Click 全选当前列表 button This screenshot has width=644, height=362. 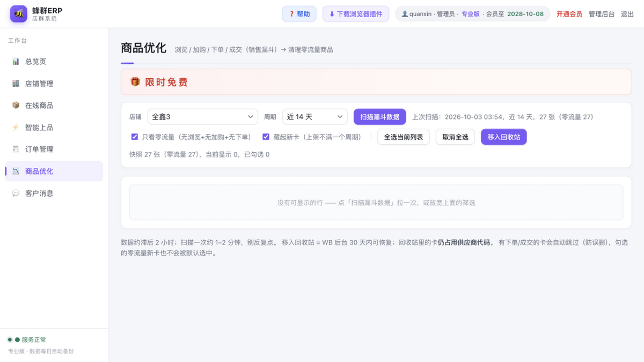click(404, 137)
